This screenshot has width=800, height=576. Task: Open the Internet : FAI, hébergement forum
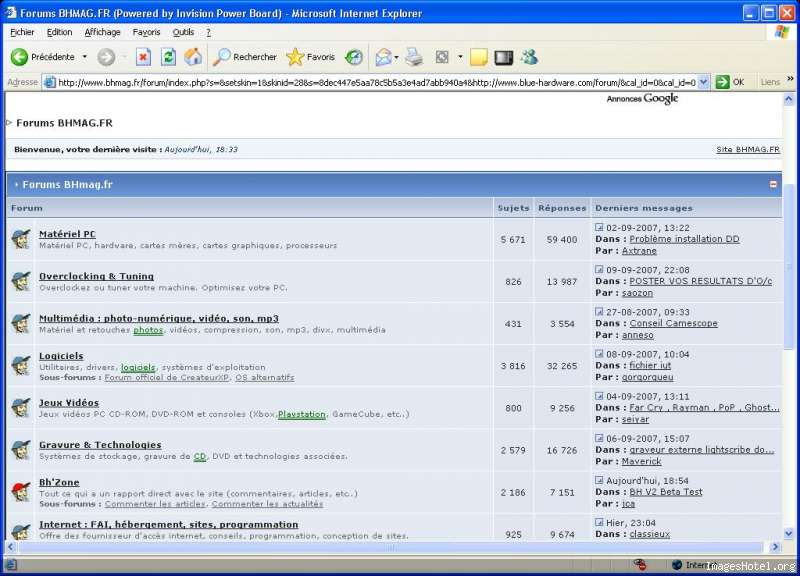point(168,524)
